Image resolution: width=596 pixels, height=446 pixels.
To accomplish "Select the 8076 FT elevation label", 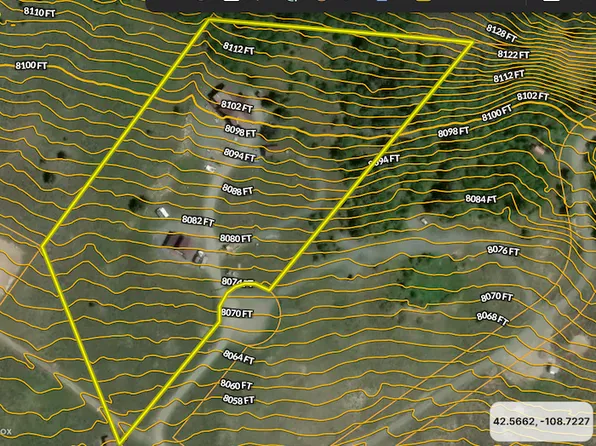I will click(503, 250).
